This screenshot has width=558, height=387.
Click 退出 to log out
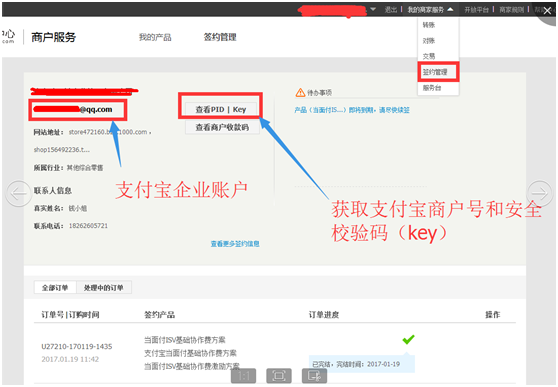tap(391, 10)
